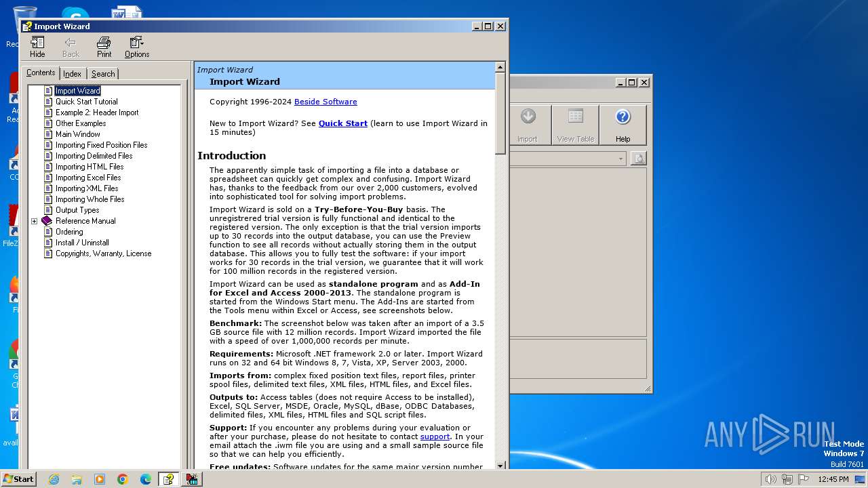Select Main Window topic

pyautogui.click(x=78, y=134)
